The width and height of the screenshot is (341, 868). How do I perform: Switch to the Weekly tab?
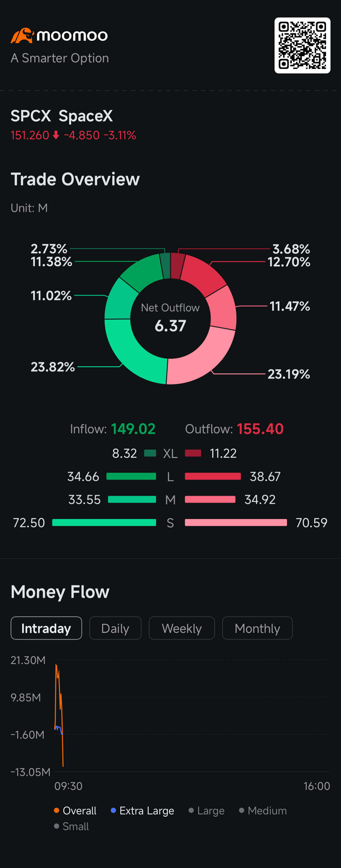tap(182, 628)
